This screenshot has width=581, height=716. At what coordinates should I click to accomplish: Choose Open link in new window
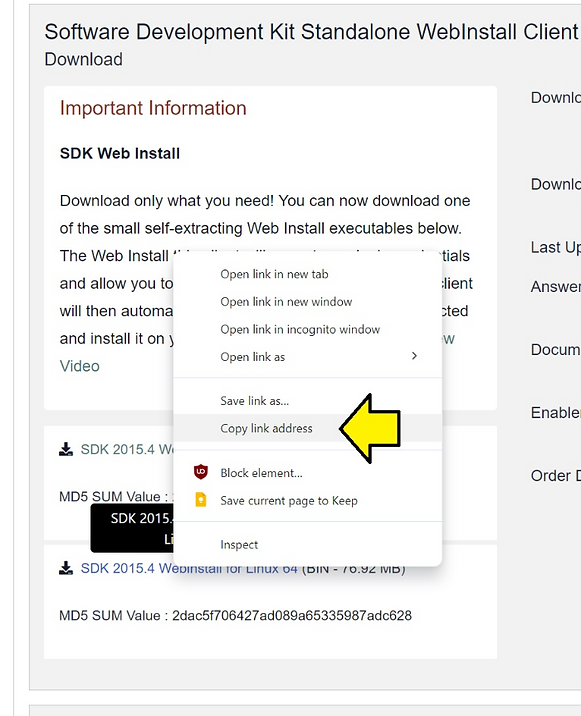tap(307, 302)
